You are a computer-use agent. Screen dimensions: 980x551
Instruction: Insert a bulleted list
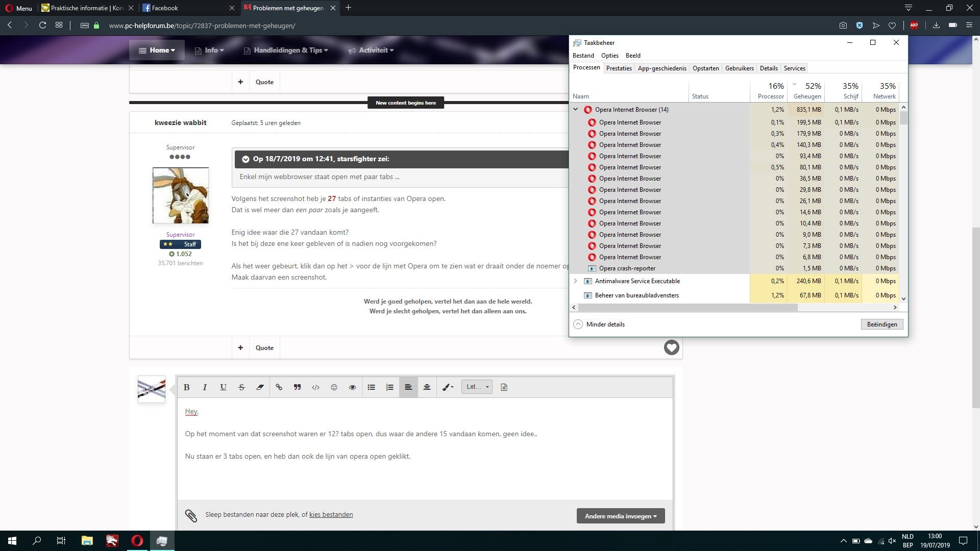[x=371, y=387]
